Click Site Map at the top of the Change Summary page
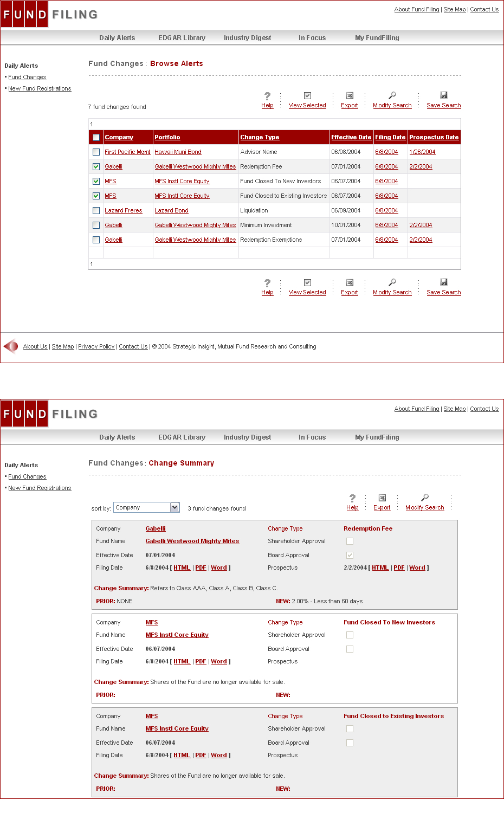Screen dimensions: 504x813 pos(455,409)
